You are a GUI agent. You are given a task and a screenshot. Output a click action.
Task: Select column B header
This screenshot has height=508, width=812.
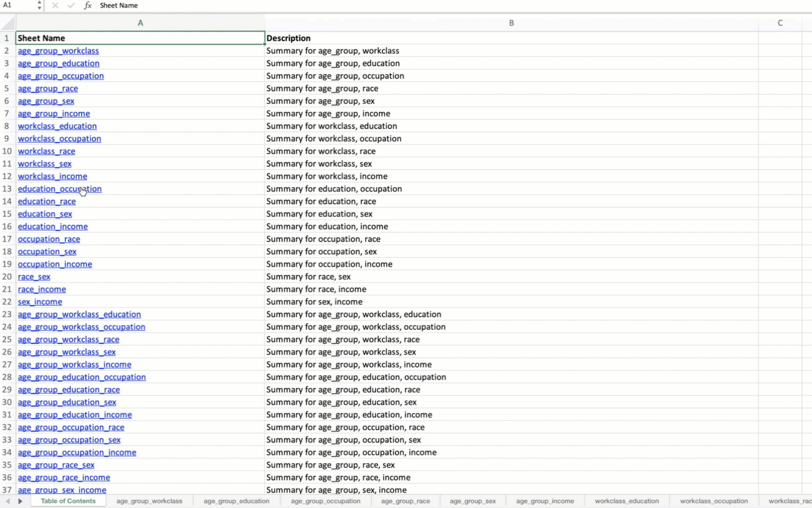tap(511, 23)
